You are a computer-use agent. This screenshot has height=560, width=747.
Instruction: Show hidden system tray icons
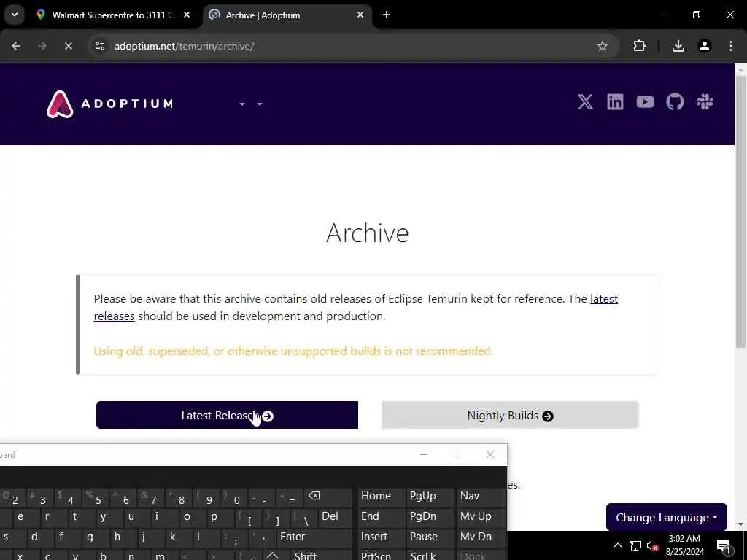pyautogui.click(x=617, y=545)
